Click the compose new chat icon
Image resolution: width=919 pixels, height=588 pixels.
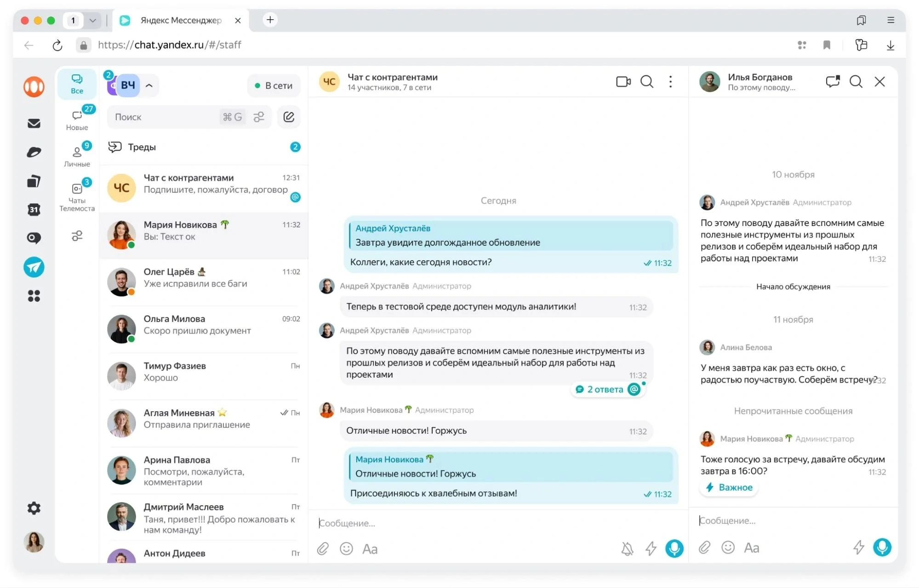(x=288, y=117)
